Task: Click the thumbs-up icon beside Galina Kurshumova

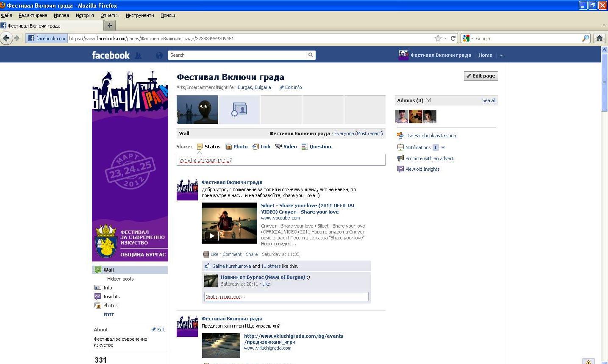Action: pyautogui.click(x=208, y=266)
